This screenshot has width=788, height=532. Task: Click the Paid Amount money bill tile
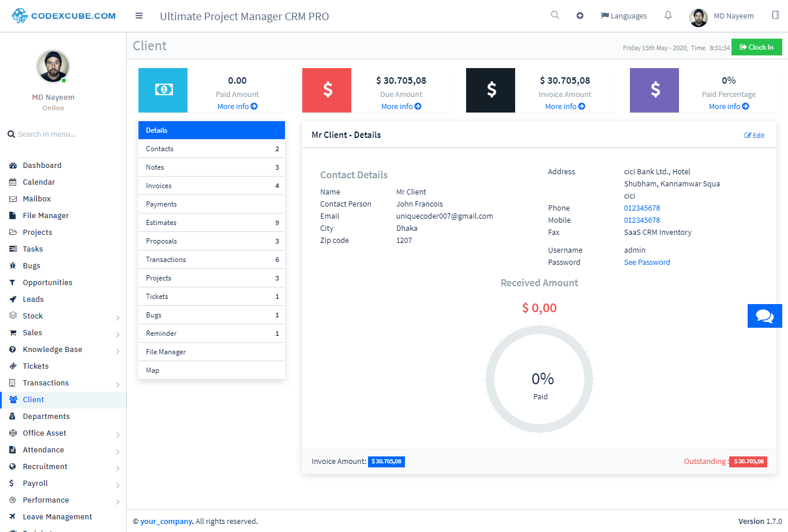[163, 90]
